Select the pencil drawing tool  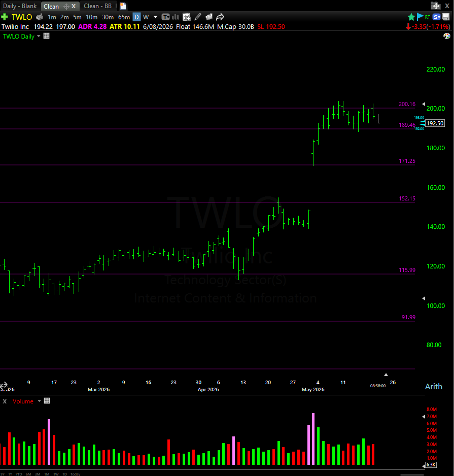tap(198, 17)
